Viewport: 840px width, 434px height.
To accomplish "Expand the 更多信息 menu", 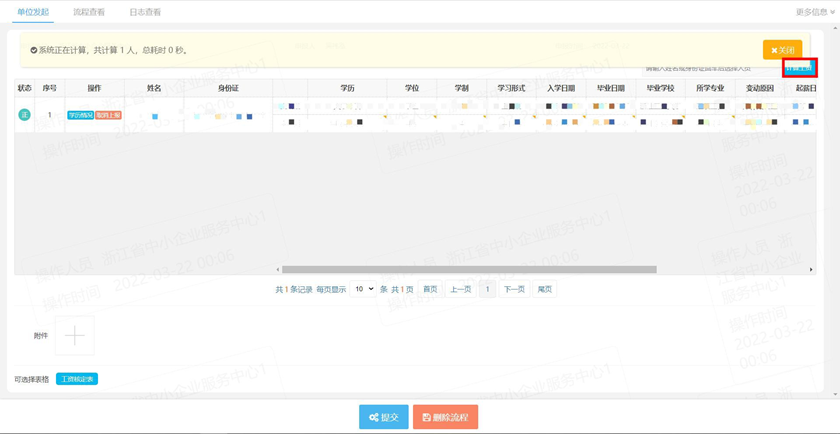I will click(815, 12).
